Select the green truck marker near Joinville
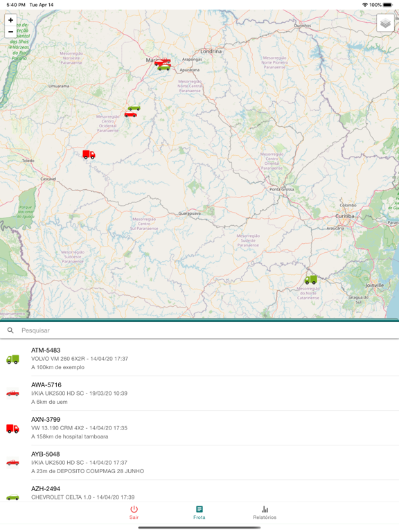399x532 pixels. (x=310, y=280)
